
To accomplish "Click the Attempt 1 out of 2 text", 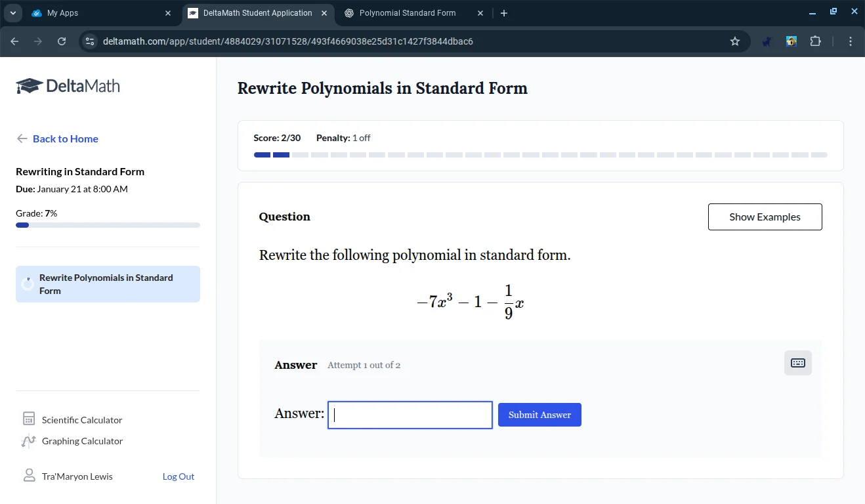I will 364,365.
